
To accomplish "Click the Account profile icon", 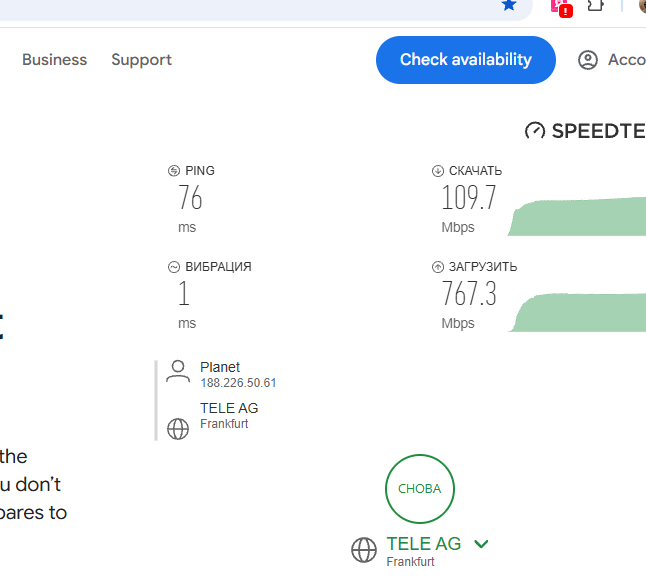I will pos(587,60).
